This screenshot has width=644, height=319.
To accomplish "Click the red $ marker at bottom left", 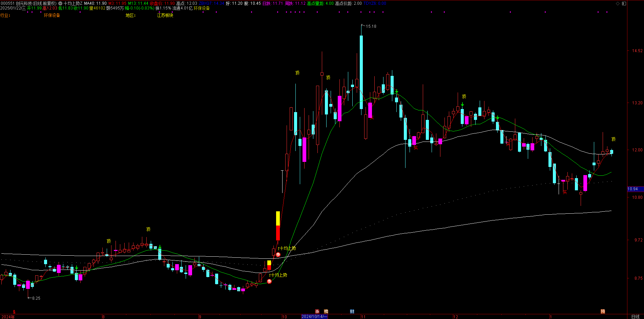I will (14, 312).
